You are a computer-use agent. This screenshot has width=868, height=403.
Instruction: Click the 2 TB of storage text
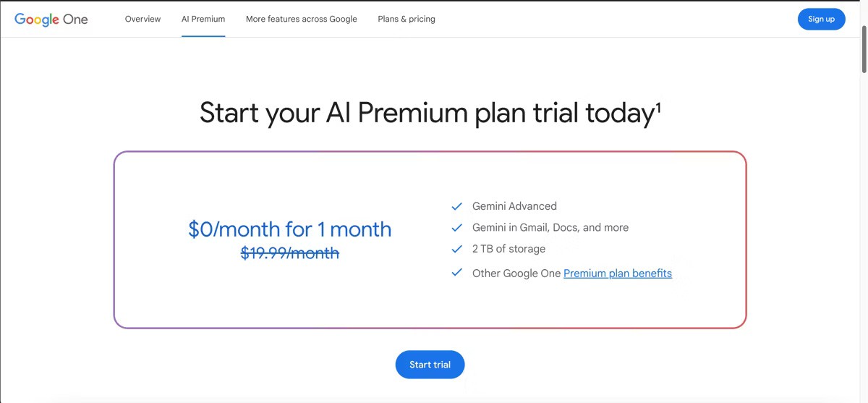[509, 249]
